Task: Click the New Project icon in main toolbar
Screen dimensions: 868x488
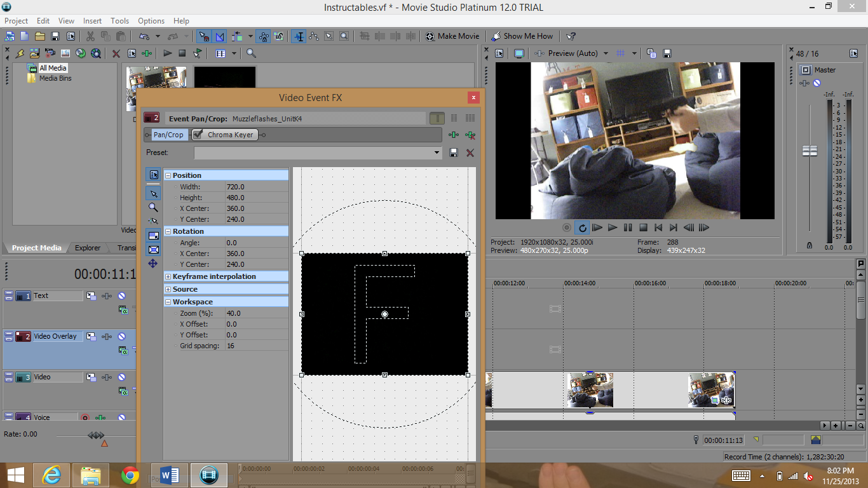Action: (x=24, y=36)
